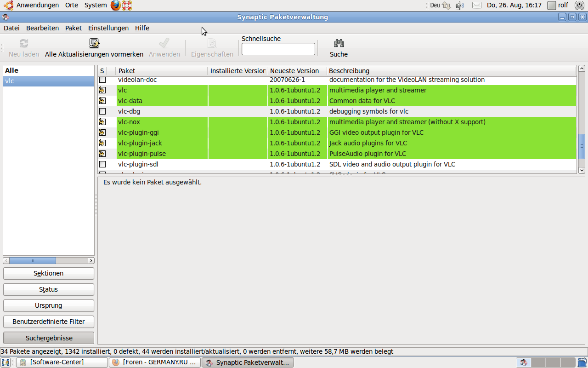Viewport: 588px width, 368px height.
Task: Click the Anwenden checkmark icon
Action: tap(164, 43)
